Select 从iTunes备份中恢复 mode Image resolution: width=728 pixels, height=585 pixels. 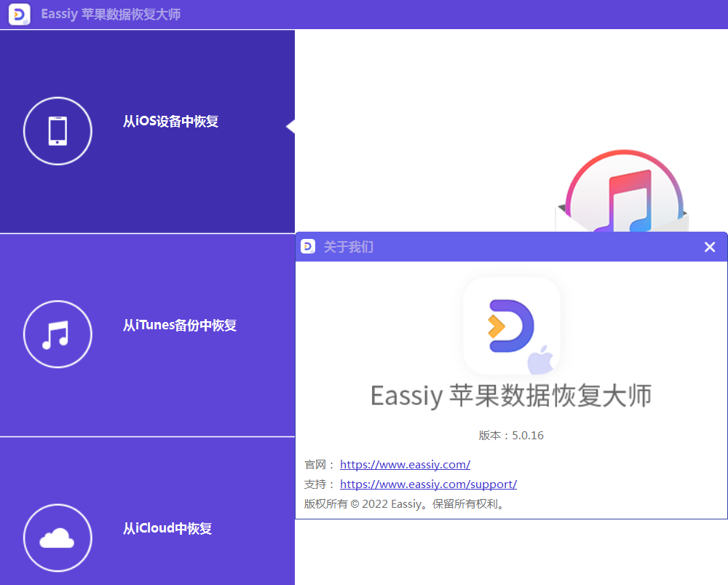pyautogui.click(x=147, y=335)
